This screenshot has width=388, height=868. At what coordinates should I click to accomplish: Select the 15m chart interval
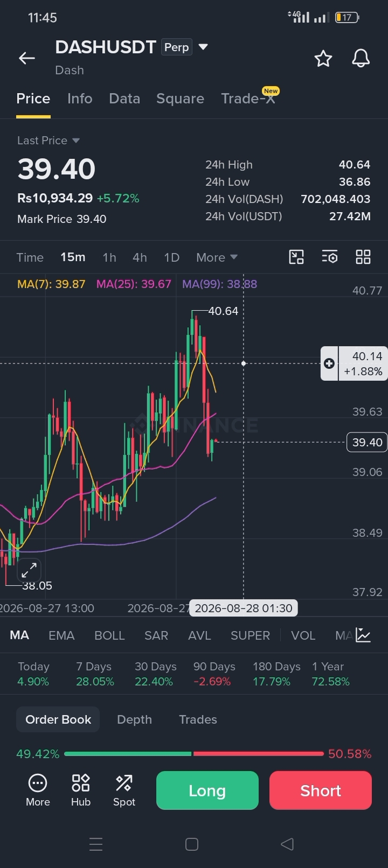pos(73,257)
